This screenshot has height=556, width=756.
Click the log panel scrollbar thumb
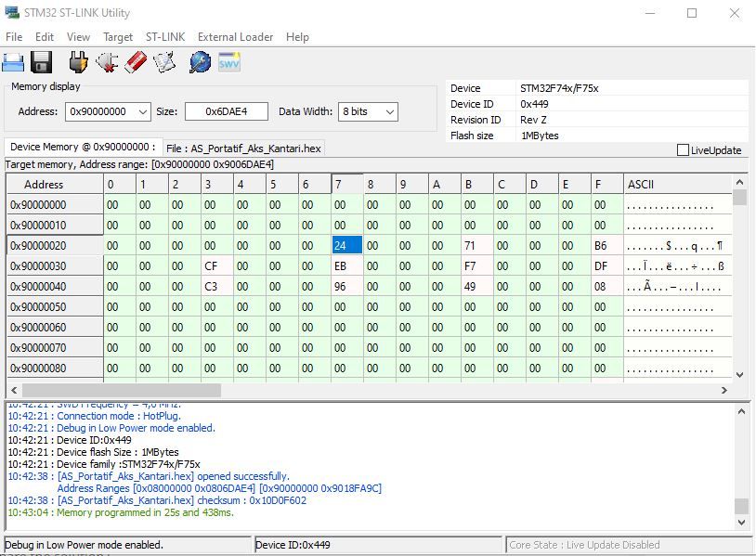pyautogui.click(x=741, y=507)
